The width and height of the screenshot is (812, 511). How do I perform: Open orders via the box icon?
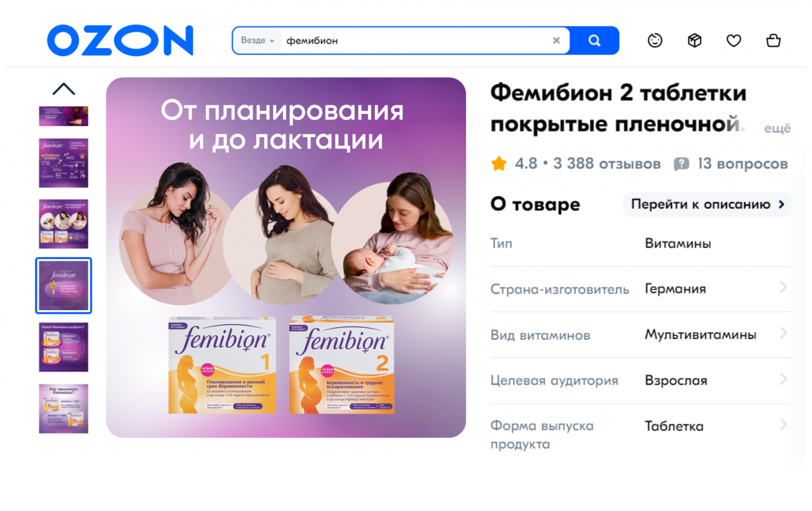[x=695, y=40]
